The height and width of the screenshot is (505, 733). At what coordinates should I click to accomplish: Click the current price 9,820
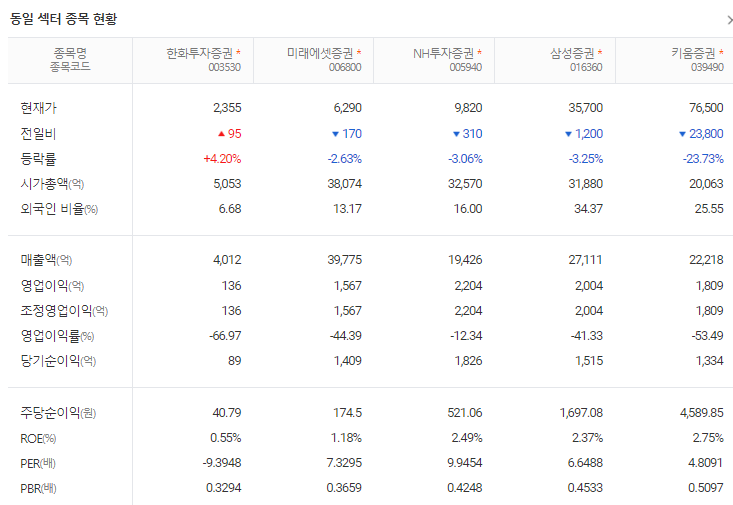point(468,108)
